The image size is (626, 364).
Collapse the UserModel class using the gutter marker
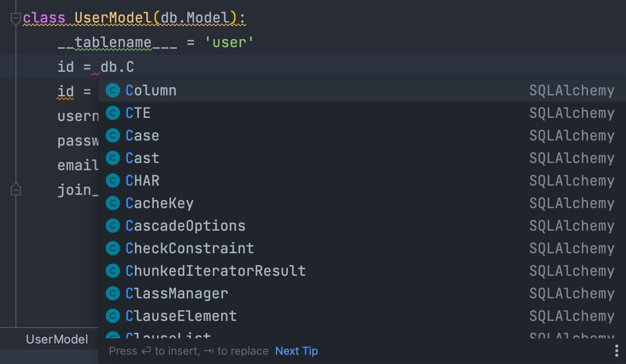[x=15, y=17]
